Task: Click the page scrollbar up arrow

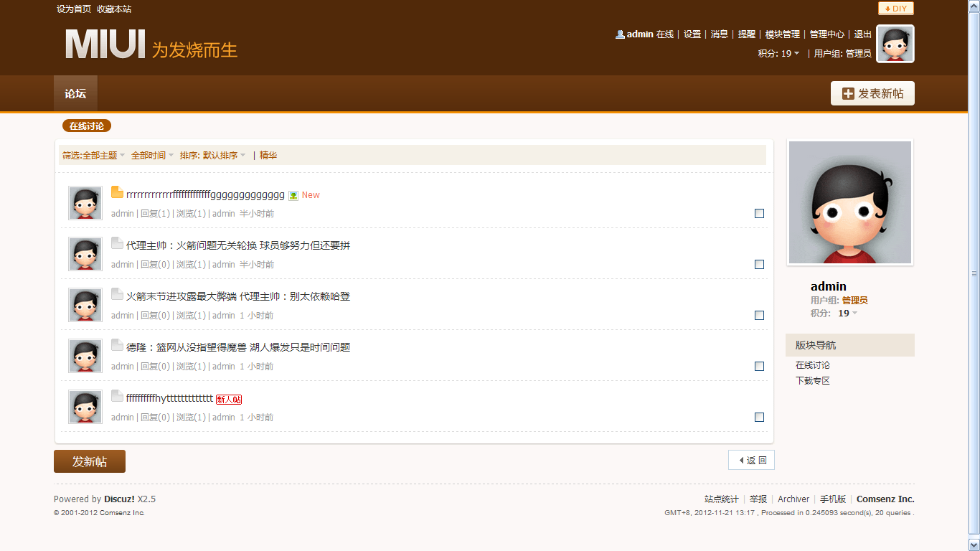Action: click(x=974, y=6)
